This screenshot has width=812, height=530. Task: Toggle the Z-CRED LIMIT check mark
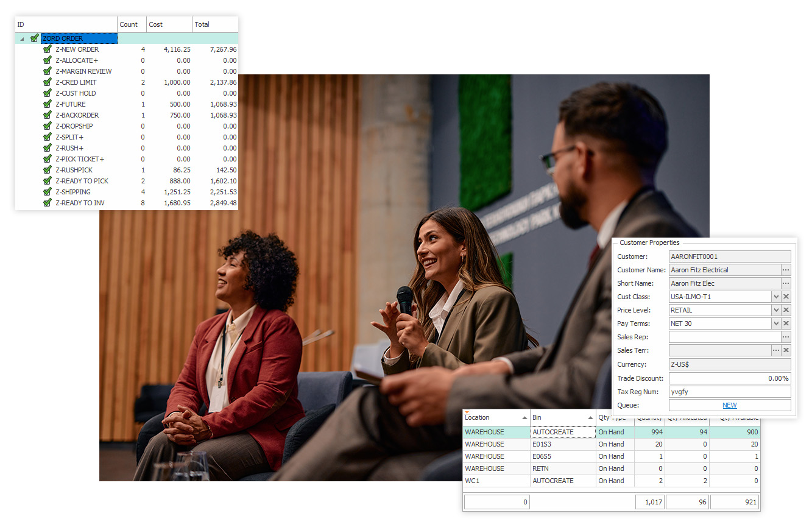click(x=48, y=82)
